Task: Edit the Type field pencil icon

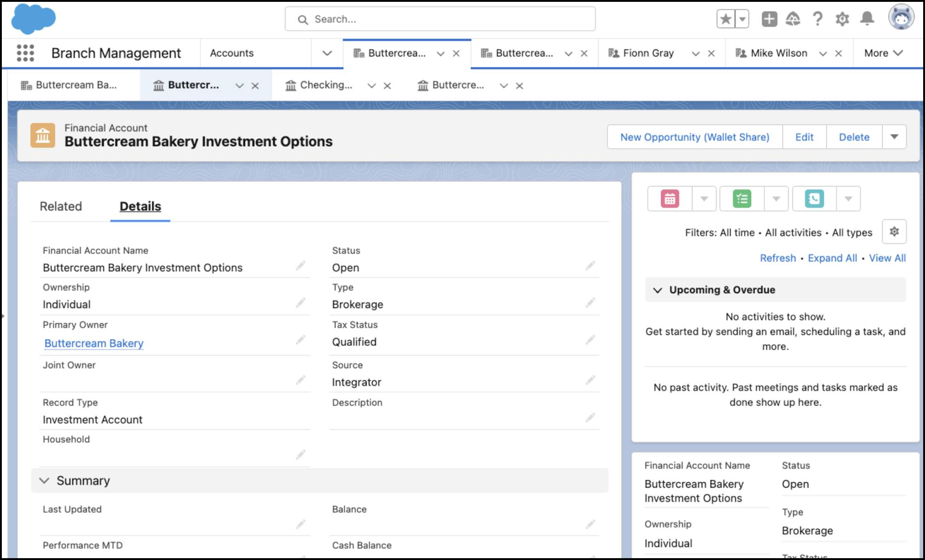Action: pyautogui.click(x=590, y=302)
